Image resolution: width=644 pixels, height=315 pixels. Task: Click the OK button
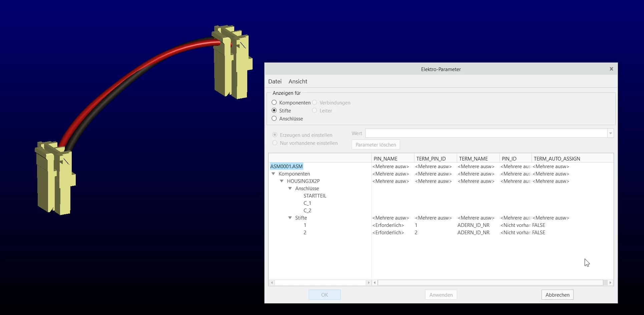pos(324,295)
